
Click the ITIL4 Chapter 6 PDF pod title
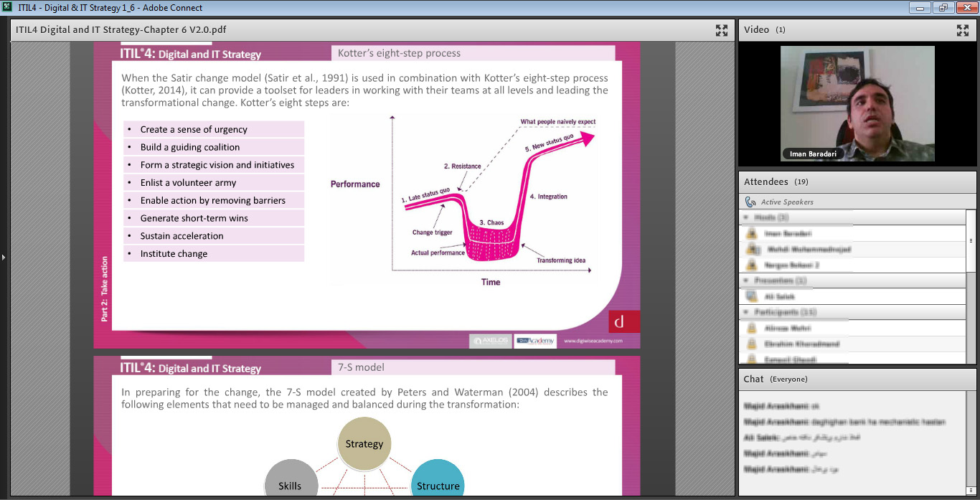click(x=121, y=29)
